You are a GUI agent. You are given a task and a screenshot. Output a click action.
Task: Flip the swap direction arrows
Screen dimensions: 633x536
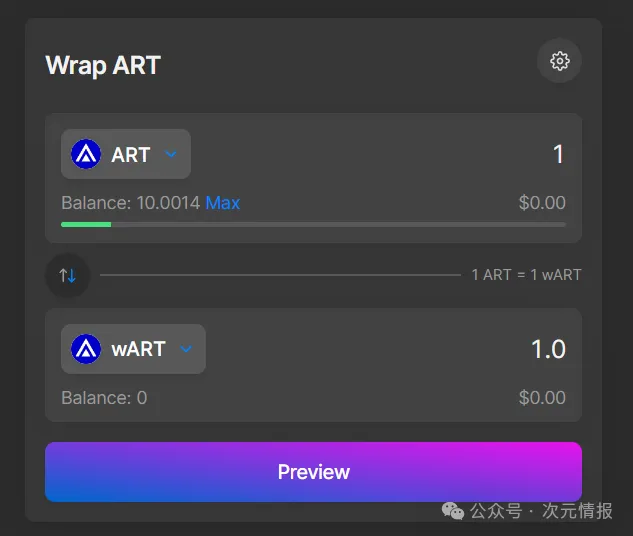tap(68, 275)
